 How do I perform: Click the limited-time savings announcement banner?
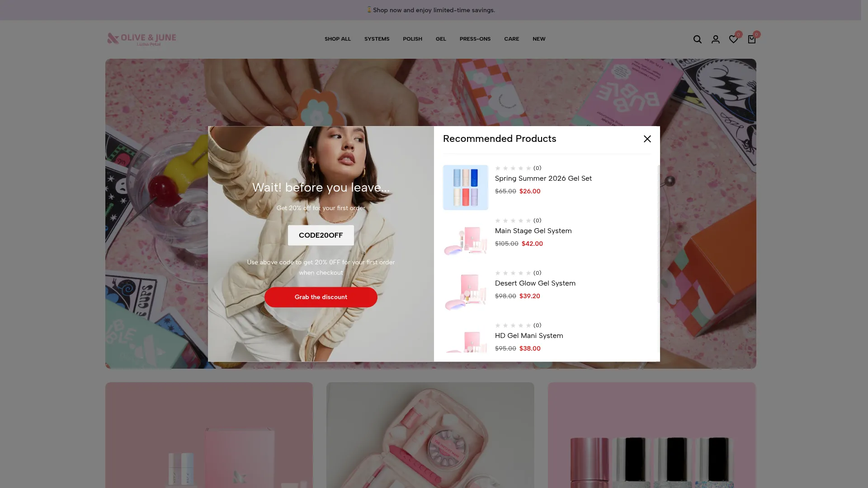pyautogui.click(x=430, y=10)
